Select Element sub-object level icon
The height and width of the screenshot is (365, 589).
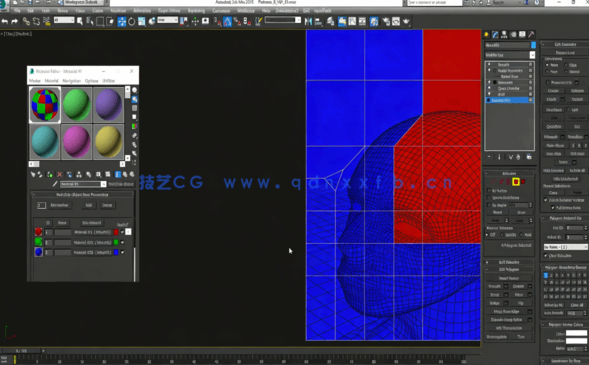tap(523, 182)
